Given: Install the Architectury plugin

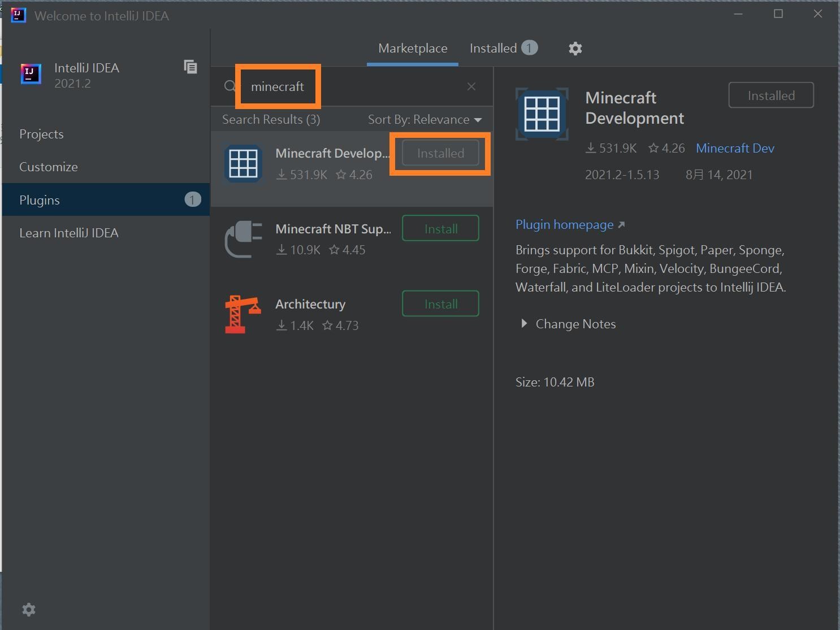Looking at the screenshot, I should 440,304.
